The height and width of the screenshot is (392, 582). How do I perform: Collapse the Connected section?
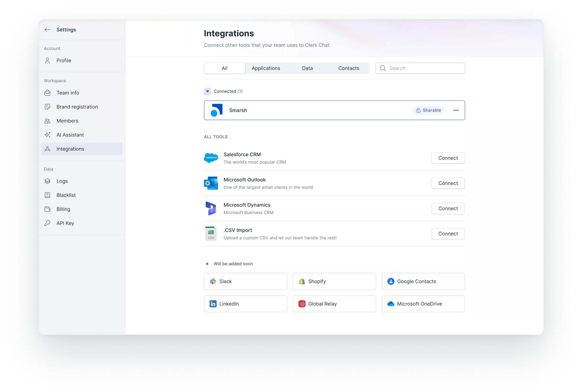pos(207,91)
